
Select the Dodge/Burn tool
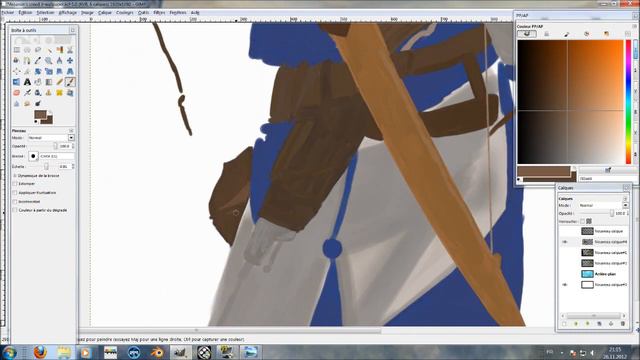(x=38, y=103)
